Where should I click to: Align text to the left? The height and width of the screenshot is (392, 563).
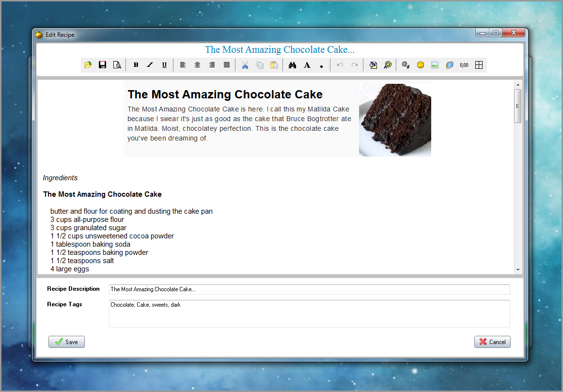click(x=183, y=65)
